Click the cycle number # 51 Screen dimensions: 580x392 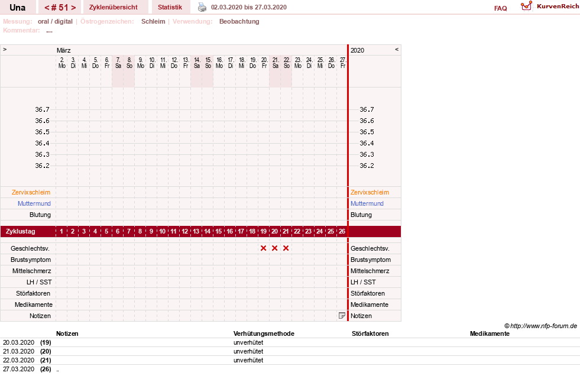coord(60,8)
